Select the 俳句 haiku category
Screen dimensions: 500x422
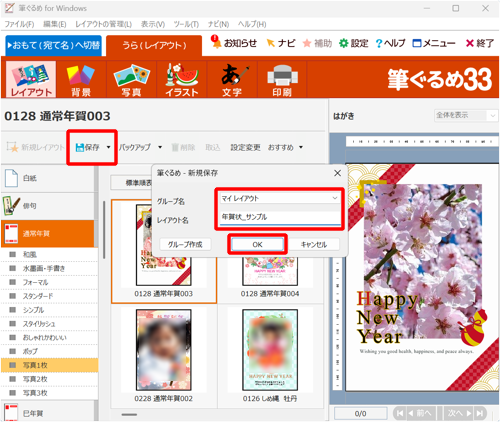48,206
